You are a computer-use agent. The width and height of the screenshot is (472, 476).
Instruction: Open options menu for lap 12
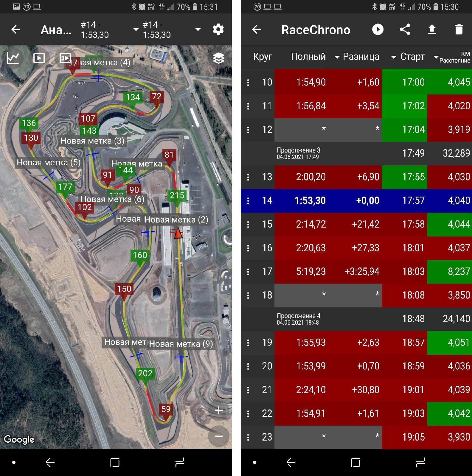tap(248, 130)
